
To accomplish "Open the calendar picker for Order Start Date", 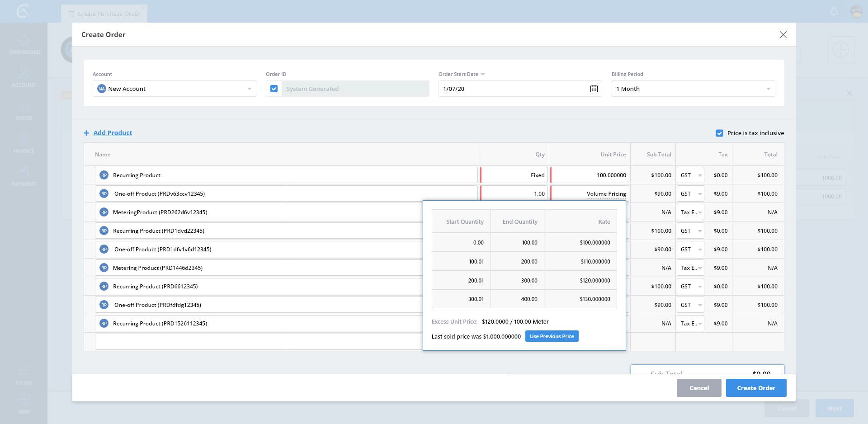I will tap(594, 89).
